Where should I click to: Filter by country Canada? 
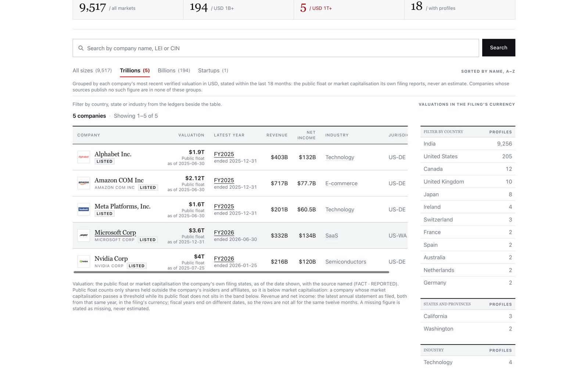pos(467,169)
